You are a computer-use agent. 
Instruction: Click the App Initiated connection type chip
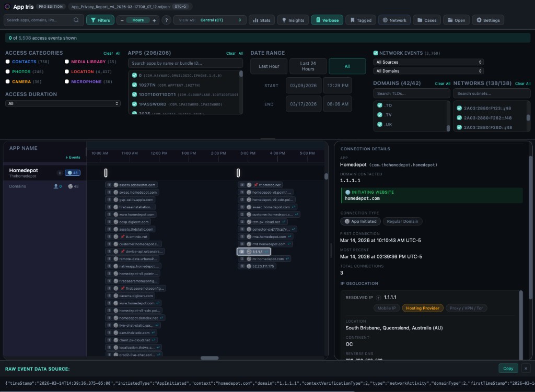coord(360,221)
